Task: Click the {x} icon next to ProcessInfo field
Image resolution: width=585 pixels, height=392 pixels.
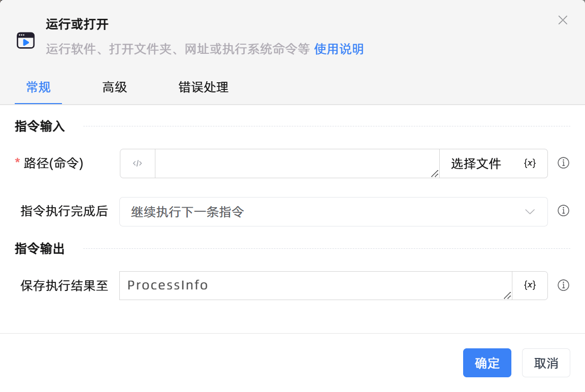Action: coord(530,285)
